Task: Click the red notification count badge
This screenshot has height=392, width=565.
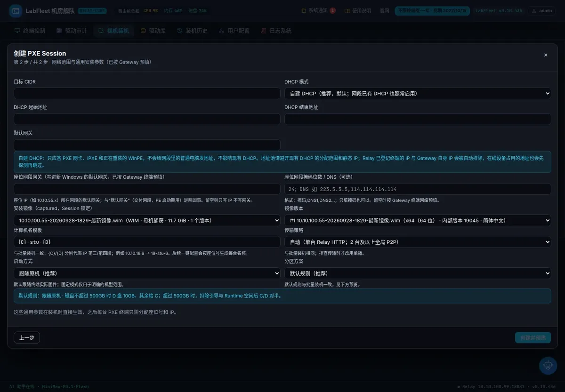Action: [x=332, y=10]
